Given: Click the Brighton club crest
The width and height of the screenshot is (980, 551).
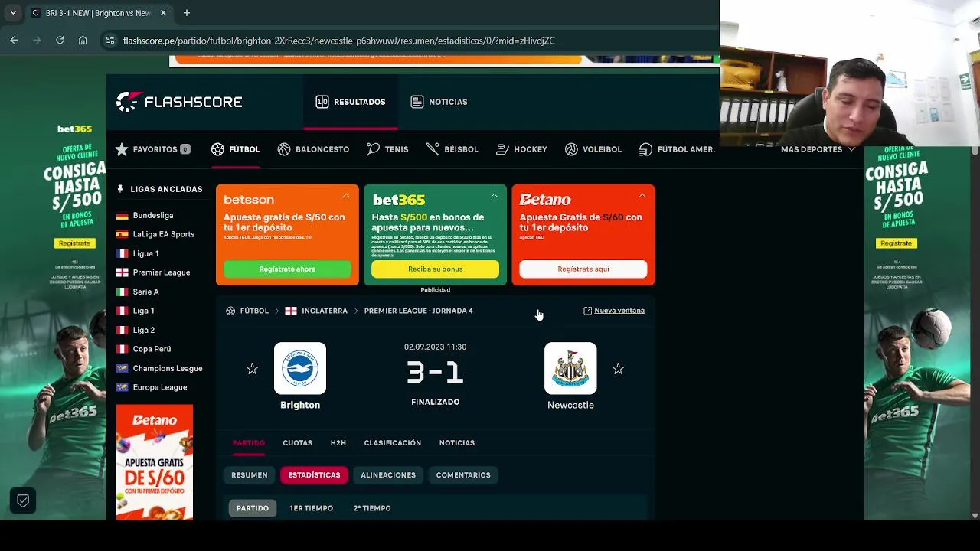Looking at the screenshot, I should (x=300, y=368).
